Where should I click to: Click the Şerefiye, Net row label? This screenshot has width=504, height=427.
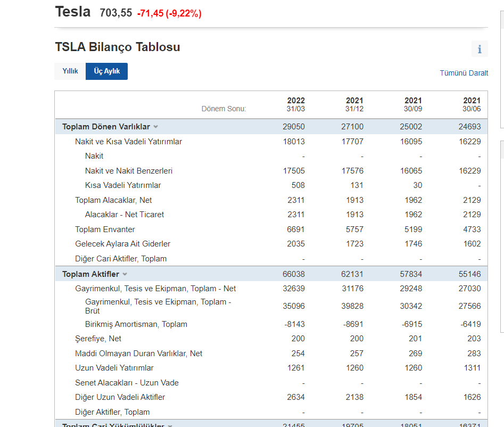click(x=98, y=339)
